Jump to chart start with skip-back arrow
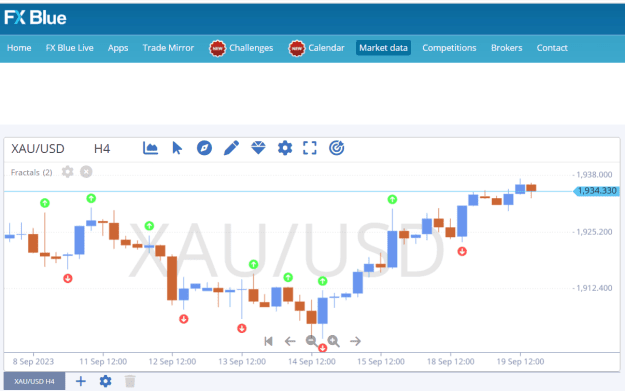 coord(268,341)
